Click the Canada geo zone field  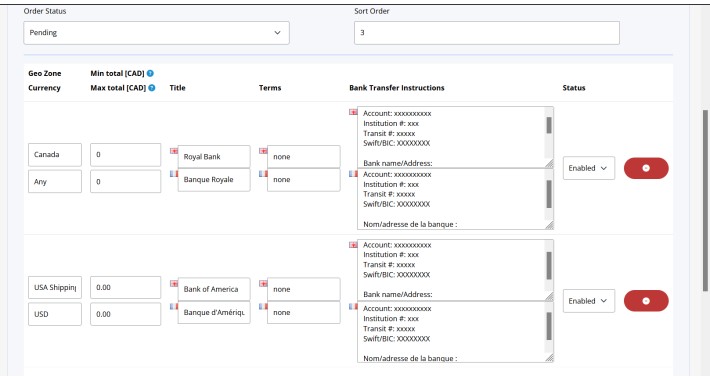tap(55, 155)
